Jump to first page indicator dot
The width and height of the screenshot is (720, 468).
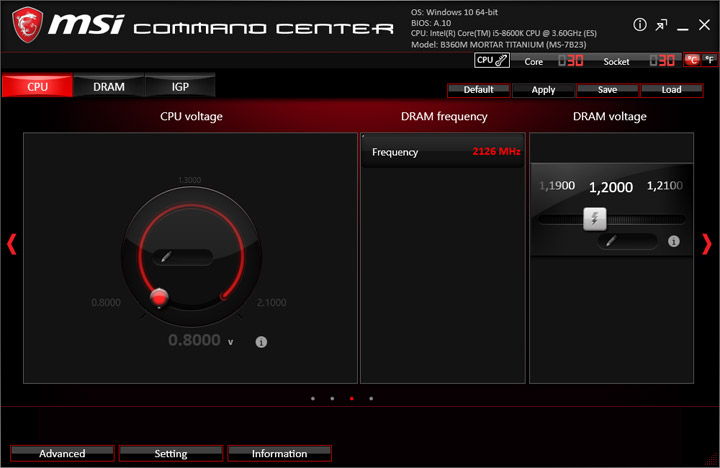[313, 399]
